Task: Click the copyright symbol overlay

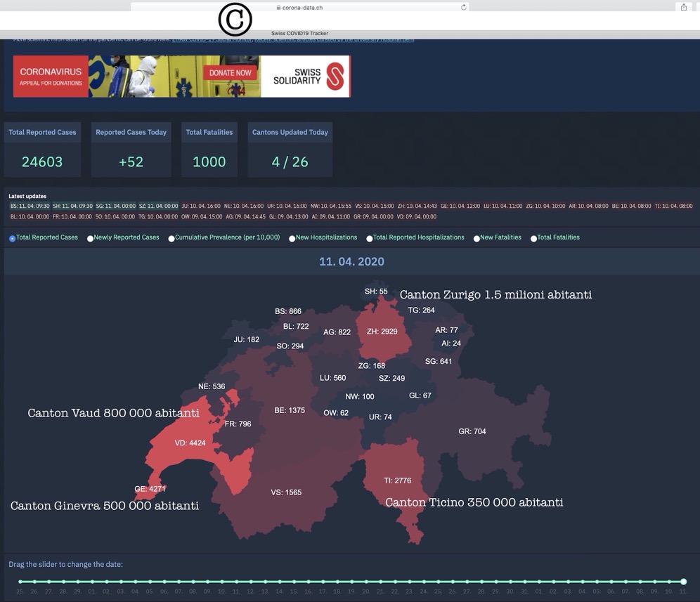Action: (235, 20)
